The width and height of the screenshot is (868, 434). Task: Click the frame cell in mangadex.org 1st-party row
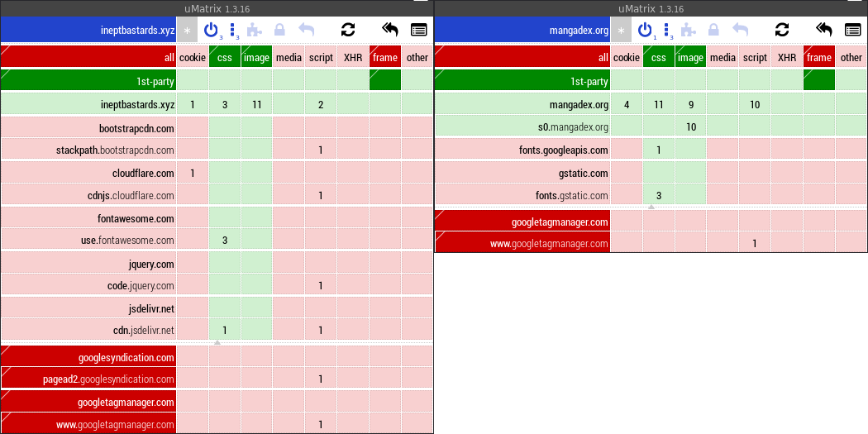(819, 81)
